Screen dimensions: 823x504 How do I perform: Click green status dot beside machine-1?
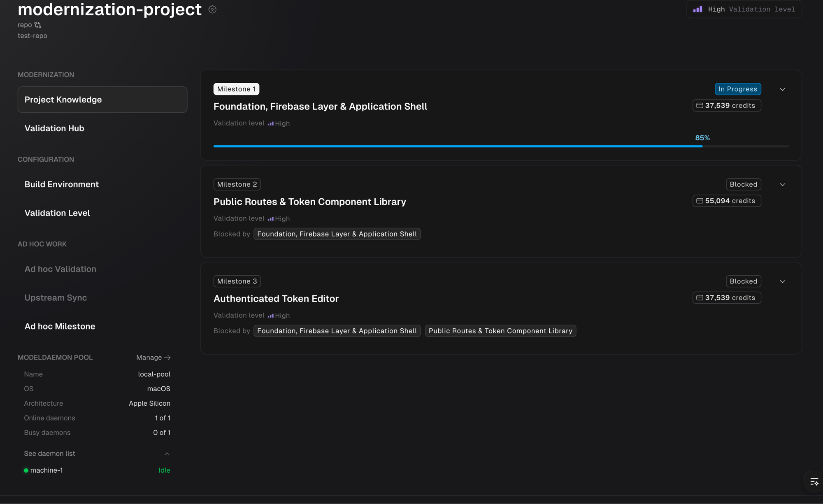[x=26, y=470]
